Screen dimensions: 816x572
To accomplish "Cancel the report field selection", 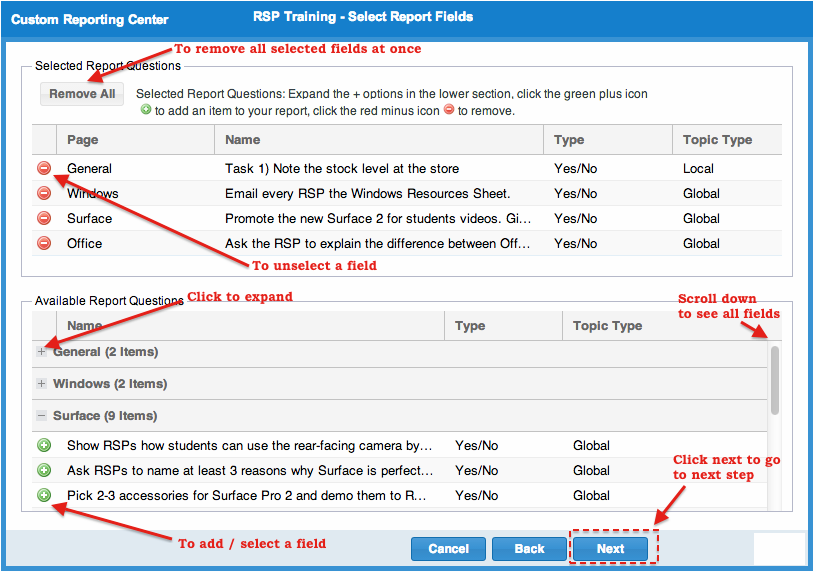I will [x=448, y=549].
